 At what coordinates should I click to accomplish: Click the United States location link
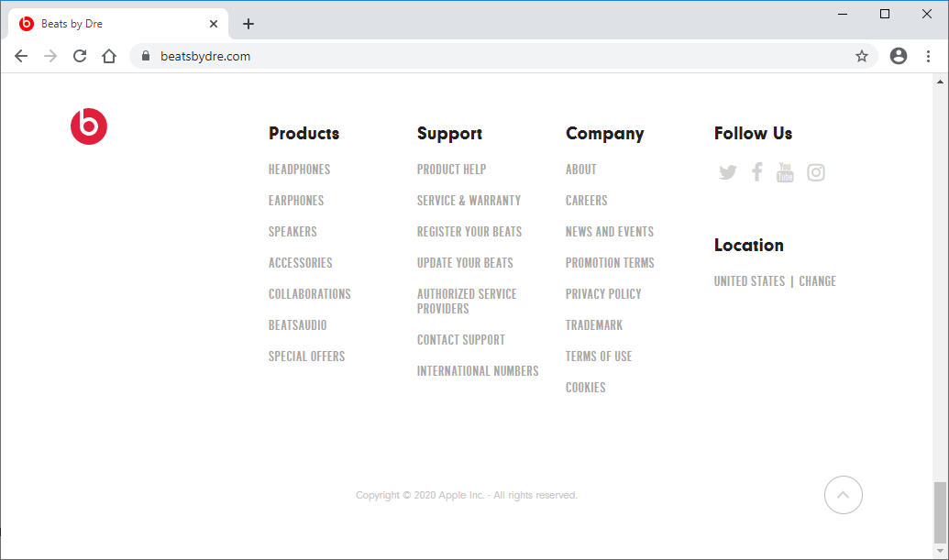tap(749, 281)
